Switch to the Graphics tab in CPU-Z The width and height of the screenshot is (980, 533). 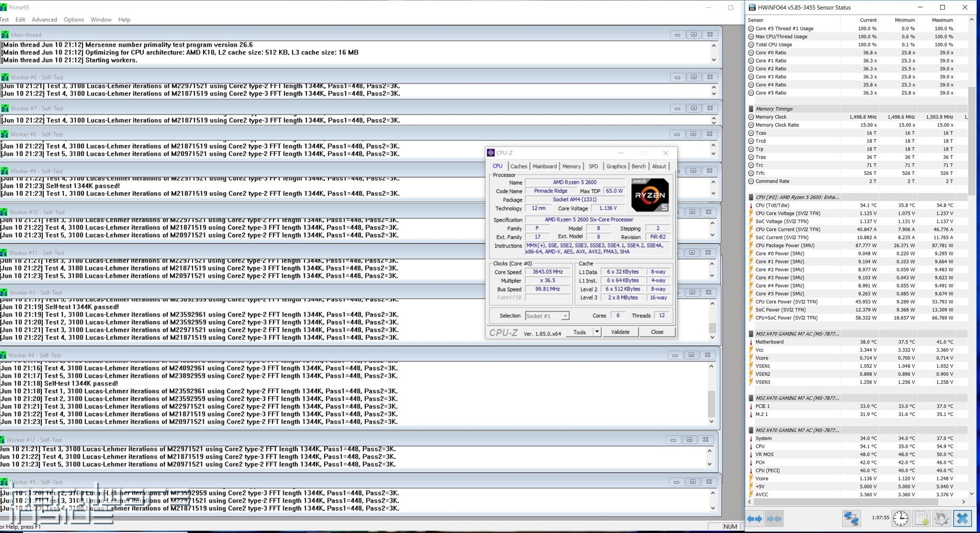(x=616, y=166)
